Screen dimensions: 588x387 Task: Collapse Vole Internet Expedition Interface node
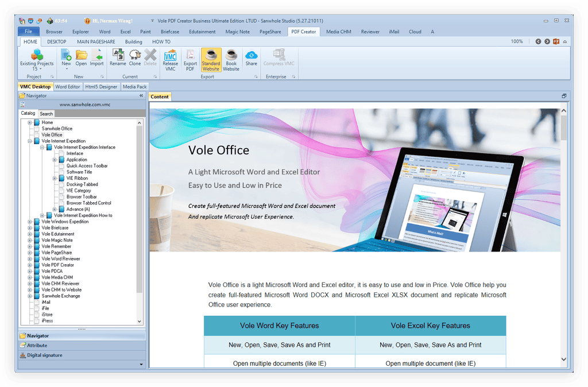[42, 148]
